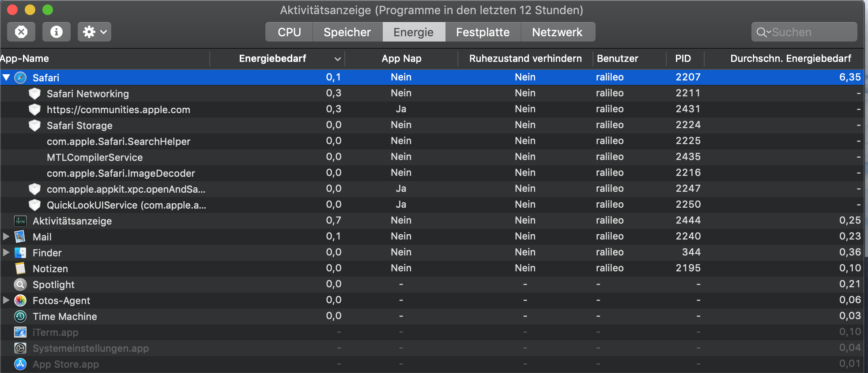This screenshot has width=868, height=373.
Task: Click the Mail app icon
Action: click(x=20, y=237)
